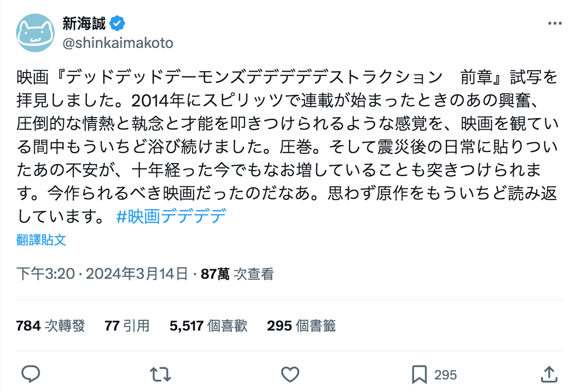Open the three-dot more options menu
Viewport: 579px width, 392px height.
point(555,23)
